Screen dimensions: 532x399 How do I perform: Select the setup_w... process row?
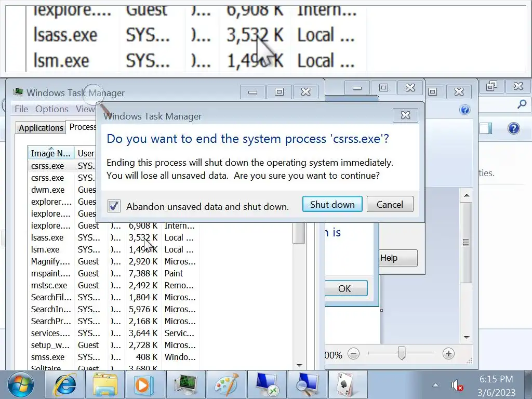tap(114, 345)
